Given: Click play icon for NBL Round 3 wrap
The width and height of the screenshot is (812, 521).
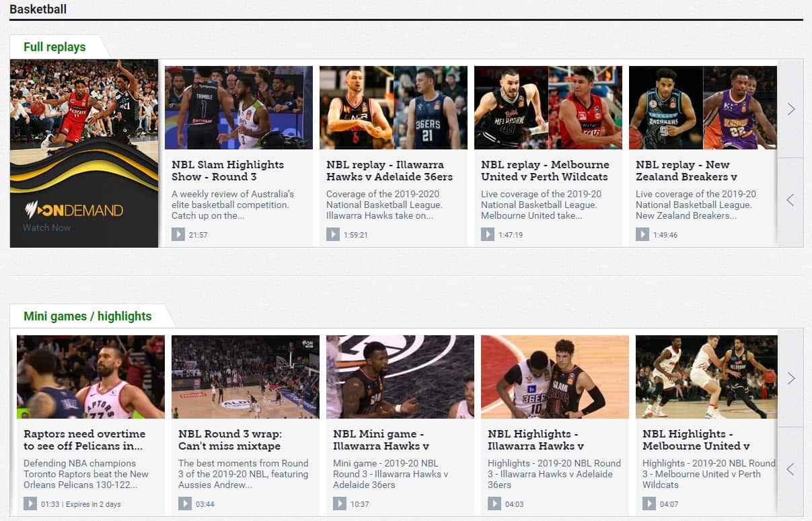Looking at the screenshot, I should point(185,503).
